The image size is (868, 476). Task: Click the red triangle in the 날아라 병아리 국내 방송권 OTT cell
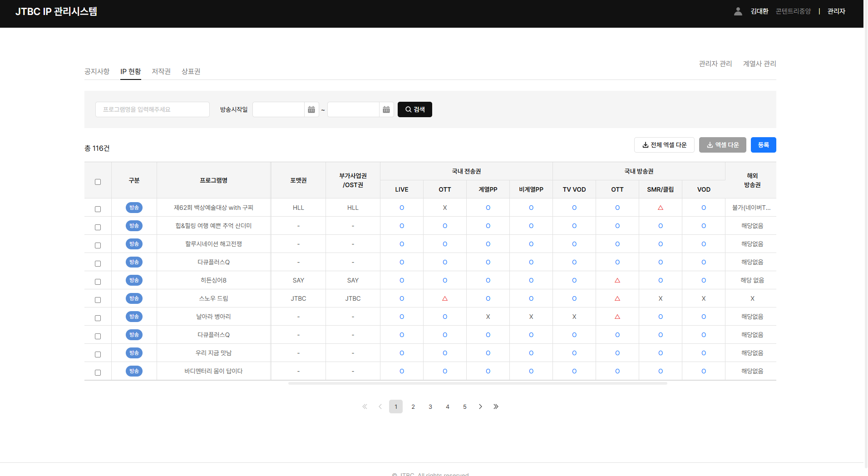(x=617, y=317)
